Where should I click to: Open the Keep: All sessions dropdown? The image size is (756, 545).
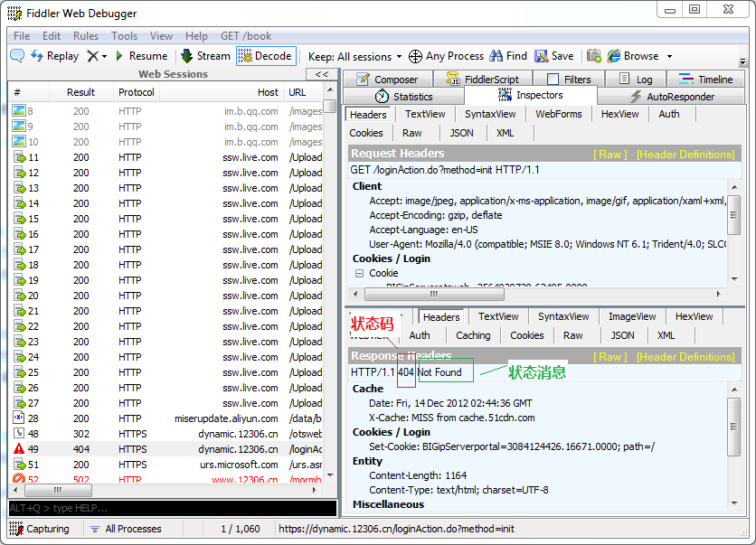coord(354,56)
